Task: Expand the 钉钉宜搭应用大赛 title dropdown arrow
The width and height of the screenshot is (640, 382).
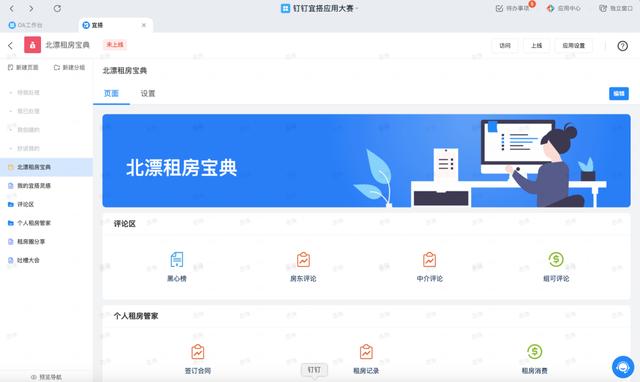Action: coord(357,8)
